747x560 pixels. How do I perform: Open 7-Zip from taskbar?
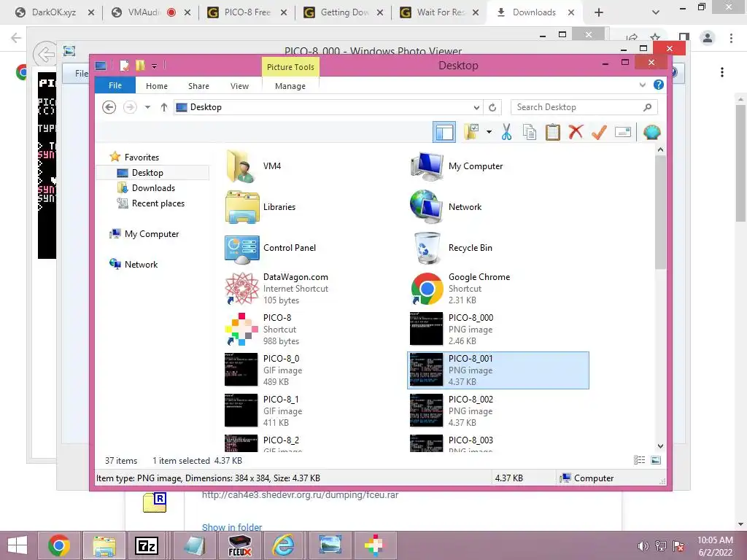[x=147, y=545]
